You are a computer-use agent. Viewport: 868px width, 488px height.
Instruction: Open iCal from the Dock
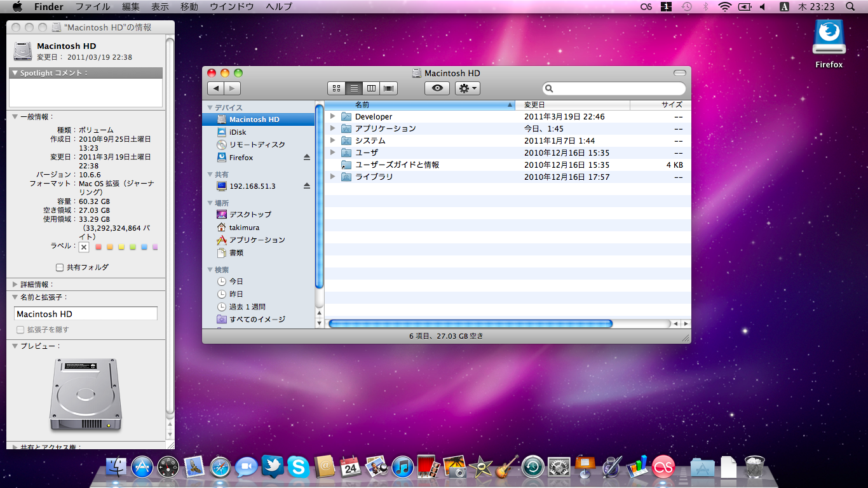coord(350,467)
